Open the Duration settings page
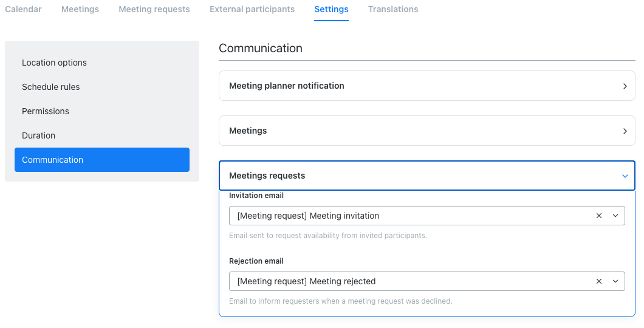The width and height of the screenshot is (644, 328). [38, 135]
